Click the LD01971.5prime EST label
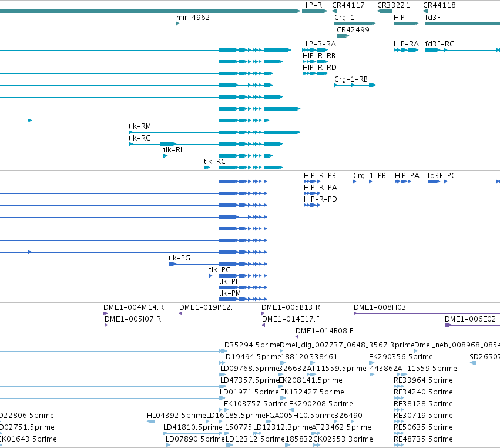Screen dimensions: 500x448 point(249,393)
